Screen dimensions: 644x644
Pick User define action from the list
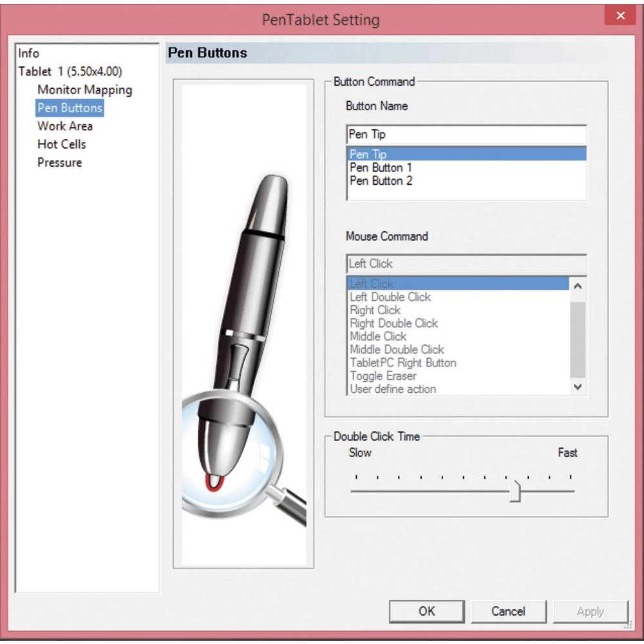click(x=392, y=388)
